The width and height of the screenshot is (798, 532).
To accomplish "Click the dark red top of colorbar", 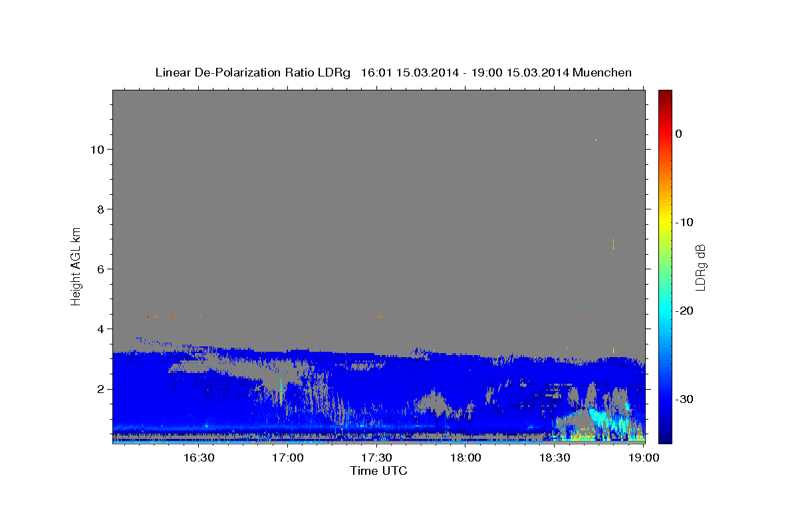I will 665,94.
